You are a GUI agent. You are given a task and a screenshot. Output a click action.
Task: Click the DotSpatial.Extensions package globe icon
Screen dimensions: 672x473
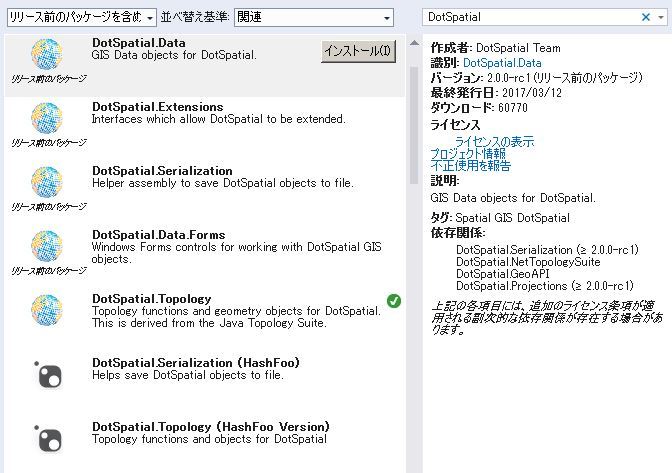(47, 118)
